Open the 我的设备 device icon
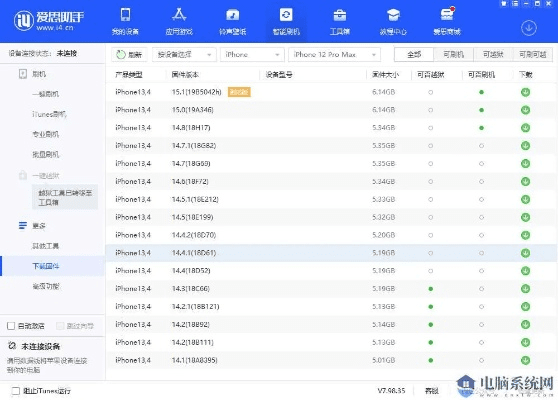 coord(125,15)
